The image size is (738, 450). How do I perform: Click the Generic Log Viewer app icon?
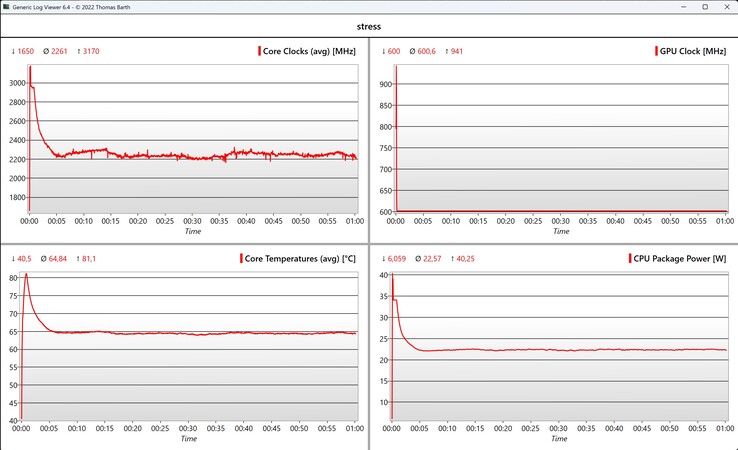coord(6,6)
